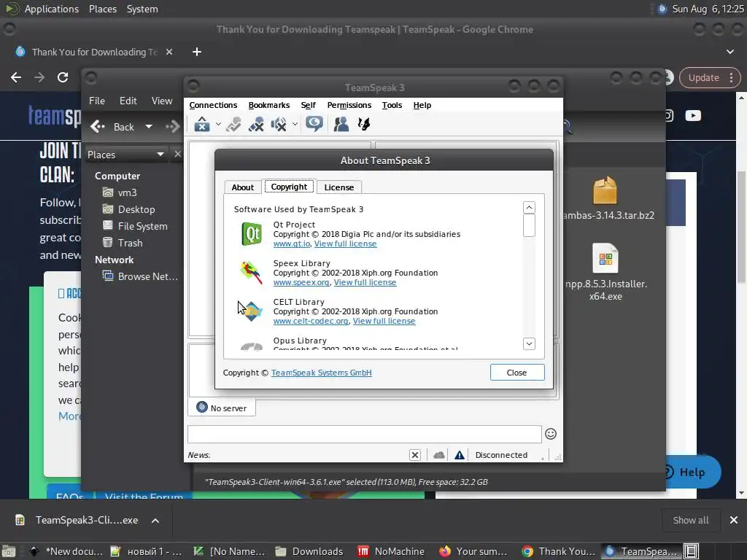747x560 pixels.
Task: Open the emoticon picker smiley icon
Action: pyautogui.click(x=551, y=434)
